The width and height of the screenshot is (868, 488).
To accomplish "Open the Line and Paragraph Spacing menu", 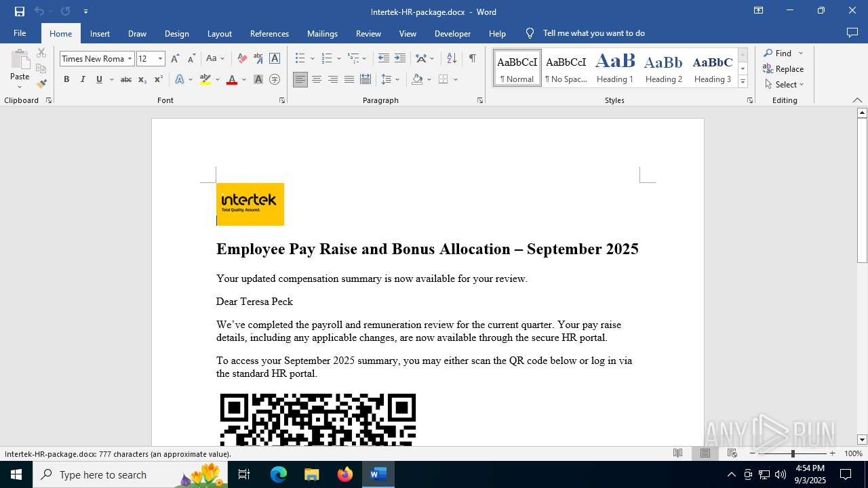I will [x=390, y=79].
